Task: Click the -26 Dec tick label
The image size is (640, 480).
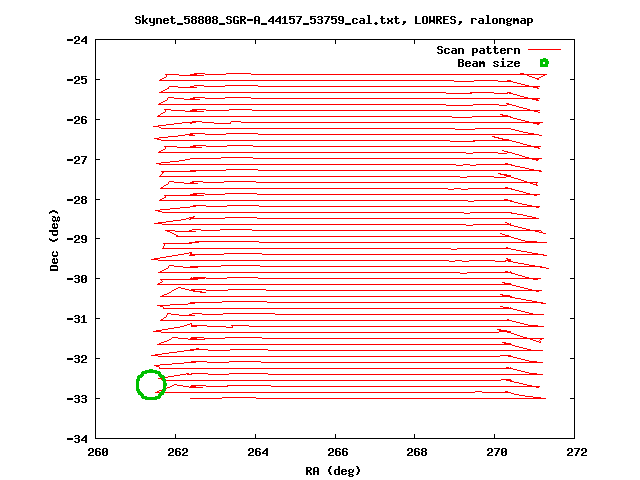Action: (77, 120)
